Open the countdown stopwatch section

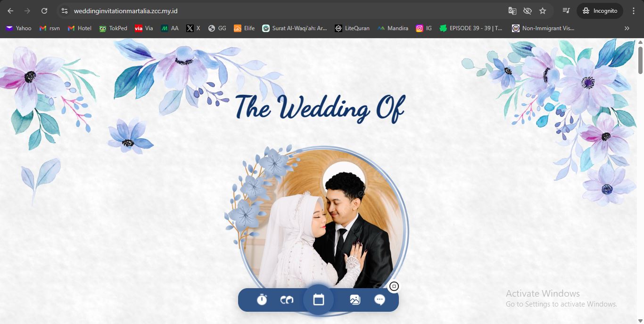tap(262, 299)
